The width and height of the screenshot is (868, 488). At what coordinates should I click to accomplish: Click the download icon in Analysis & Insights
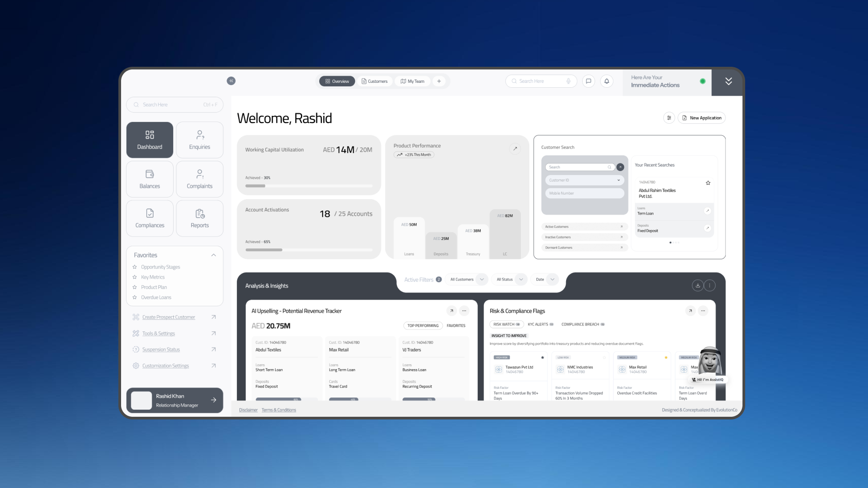click(698, 285)
